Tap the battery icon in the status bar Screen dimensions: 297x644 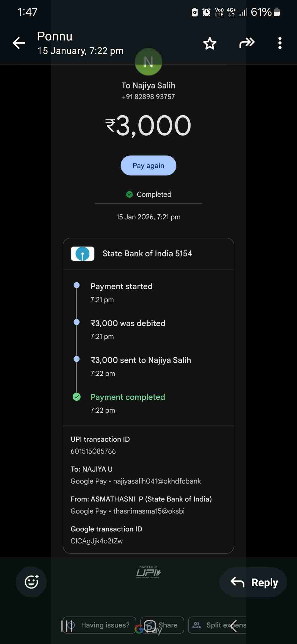point(277,12)
